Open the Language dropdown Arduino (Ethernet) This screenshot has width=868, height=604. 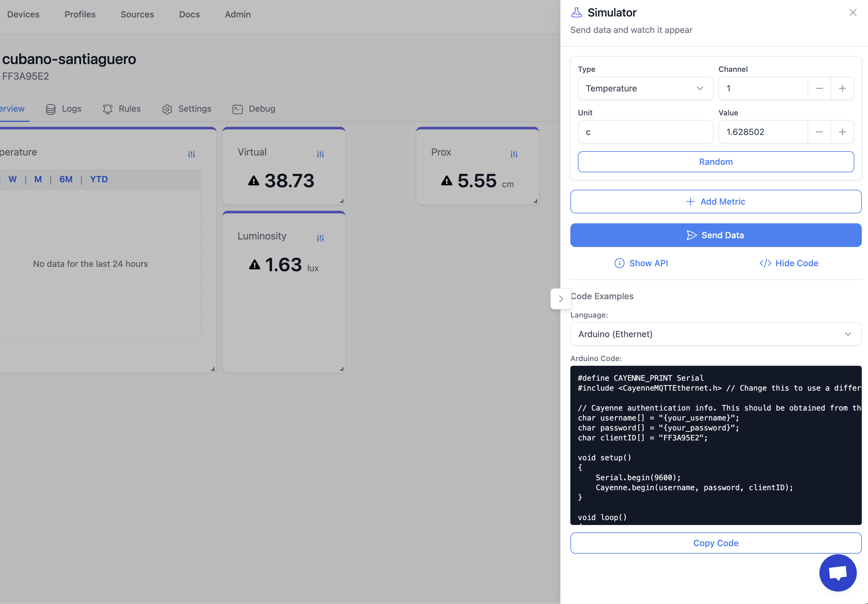715,334
